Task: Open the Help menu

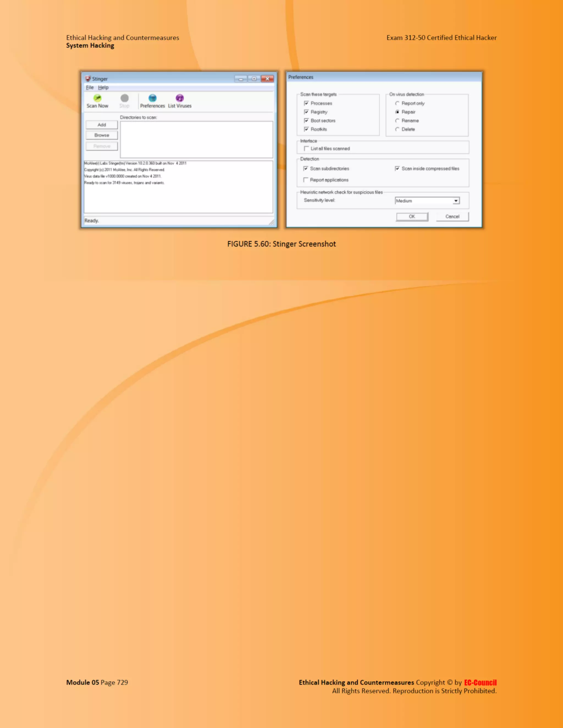Action: [103, 87]
